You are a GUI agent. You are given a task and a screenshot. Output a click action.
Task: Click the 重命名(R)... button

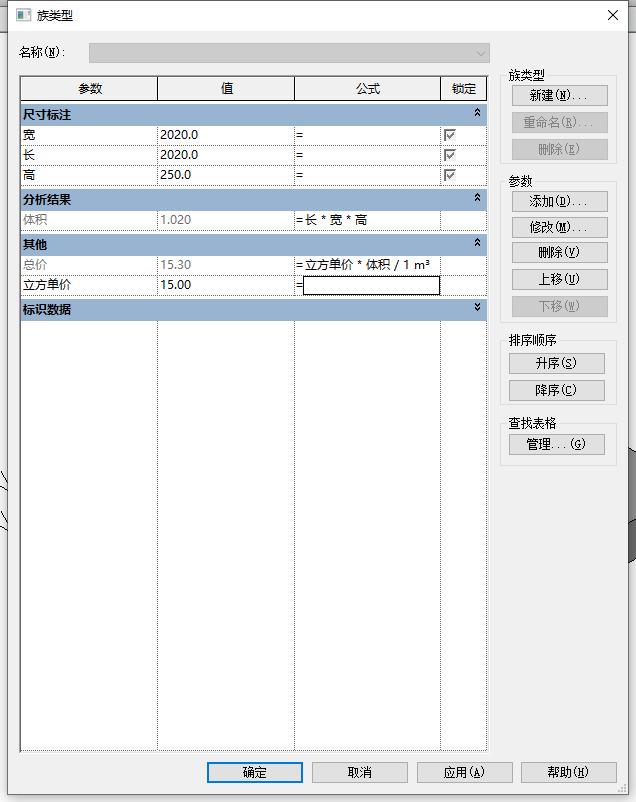click(x=560, y=123)
